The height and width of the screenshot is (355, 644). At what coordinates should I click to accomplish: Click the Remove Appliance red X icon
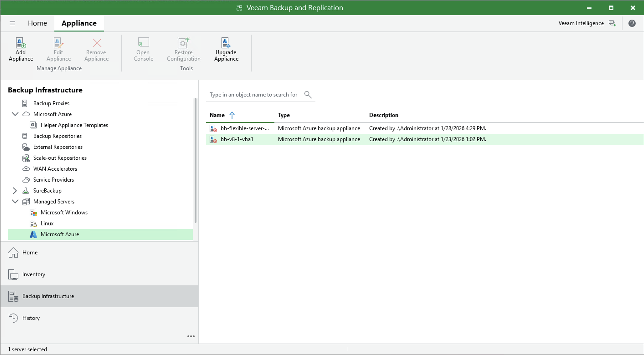tap(97, 43)
